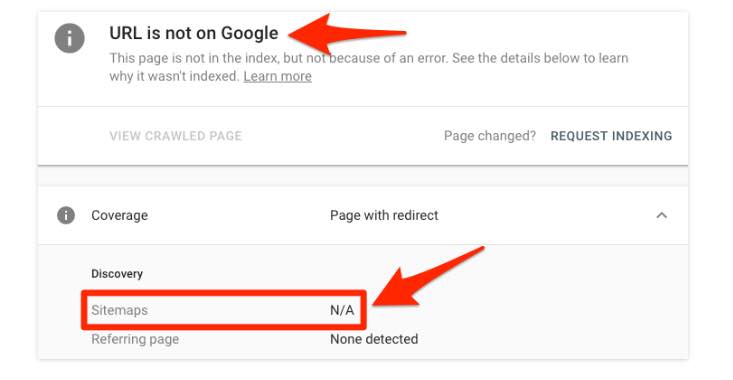Click the Coverage row label
The width and height of the screenshot is (733, 380).
click(x=120, y=215)
